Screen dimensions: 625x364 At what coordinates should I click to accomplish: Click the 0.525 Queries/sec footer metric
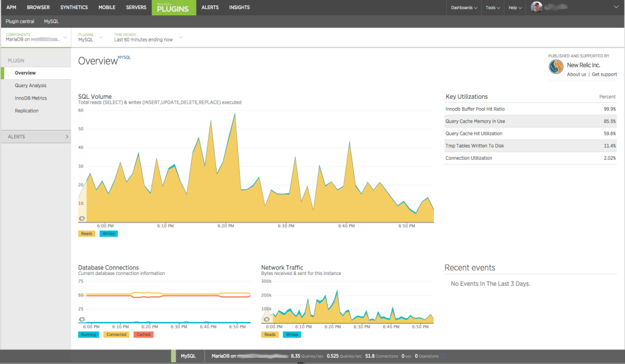click(x=344, y=356)
